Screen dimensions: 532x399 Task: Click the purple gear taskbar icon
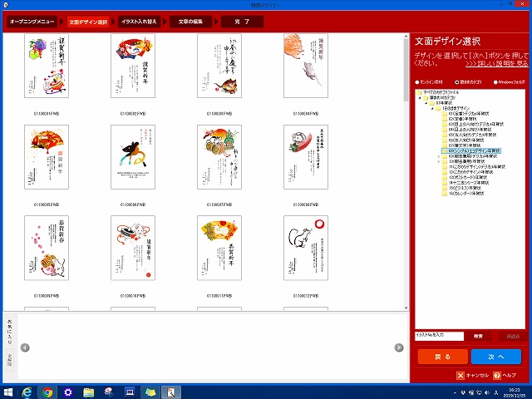[68, 392]
